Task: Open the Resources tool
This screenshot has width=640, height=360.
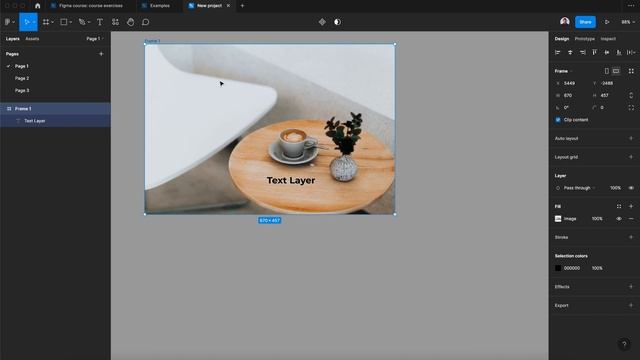Action: point(116,22)
